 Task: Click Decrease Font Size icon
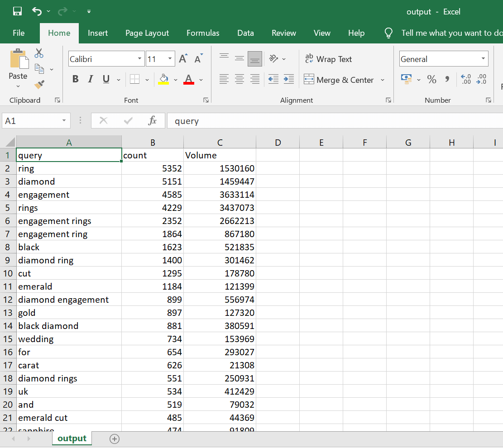(x=199, y=58)
